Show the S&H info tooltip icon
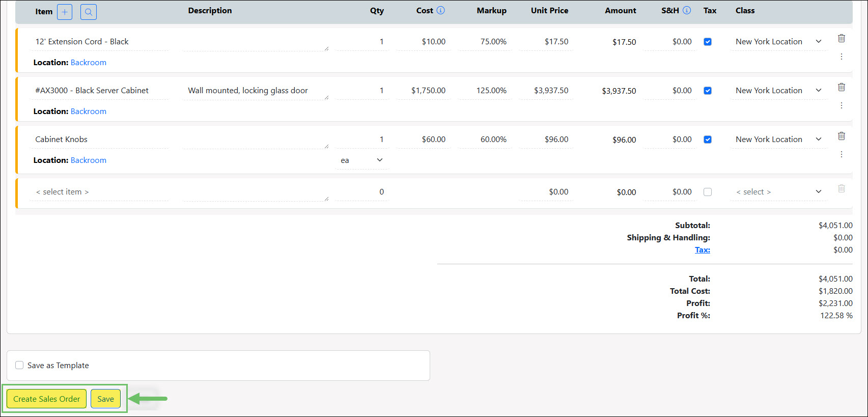The image size is (868, 417). pyautogui.click(x=687, y=10)
